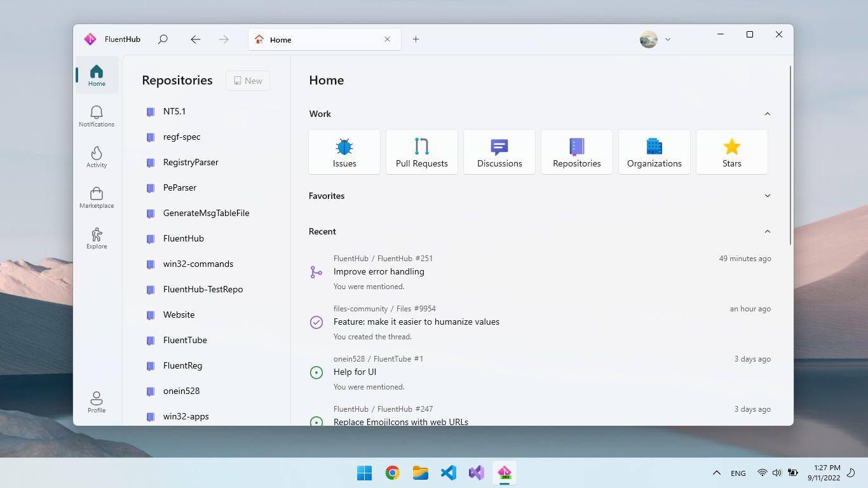Open the Discussions tile

pos(499,152)
